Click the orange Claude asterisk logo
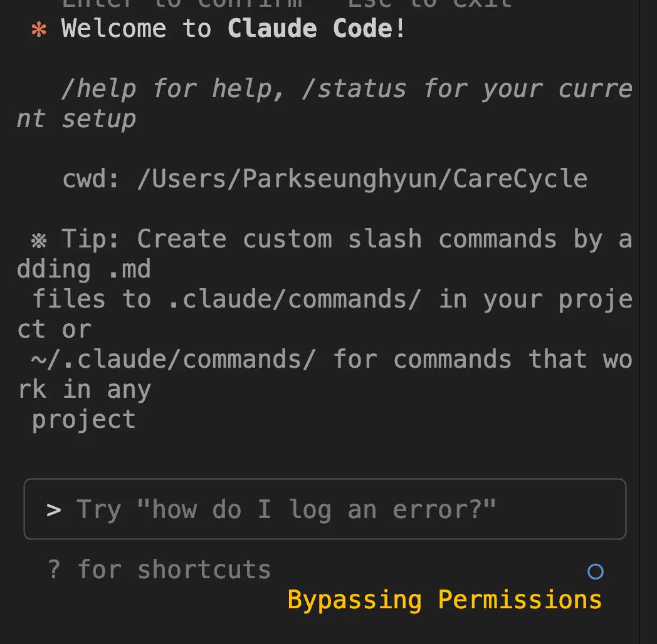The height and width of the screenshot is (644, 657). tap(39, 29)
